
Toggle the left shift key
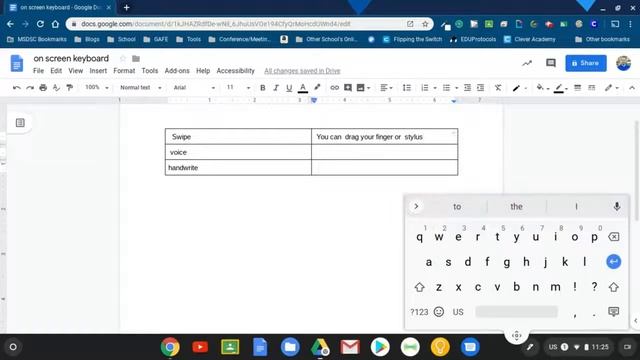coord(419,287)
